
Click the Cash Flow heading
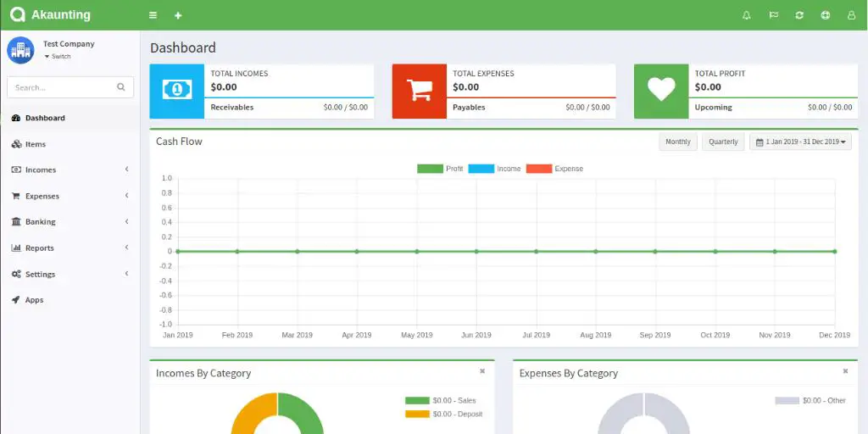pyautogui.click(x=179, y=142)
